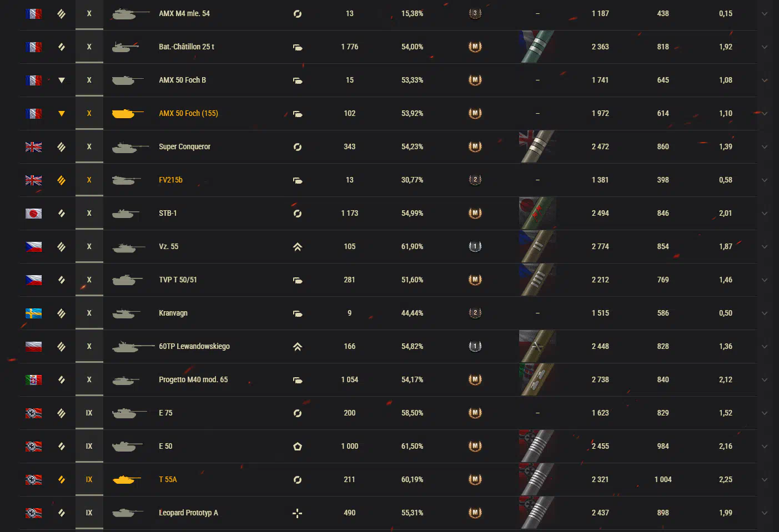Open the 60TP Lewandowskiego tank name
The image size is (779, 532).
coord(194,346)
